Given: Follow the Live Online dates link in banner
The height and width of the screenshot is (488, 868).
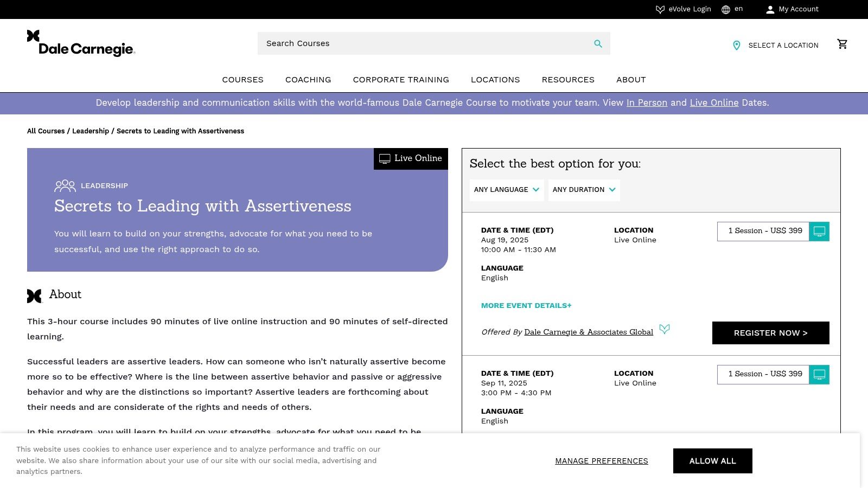Looking at the screenshot, I should 714,103.
